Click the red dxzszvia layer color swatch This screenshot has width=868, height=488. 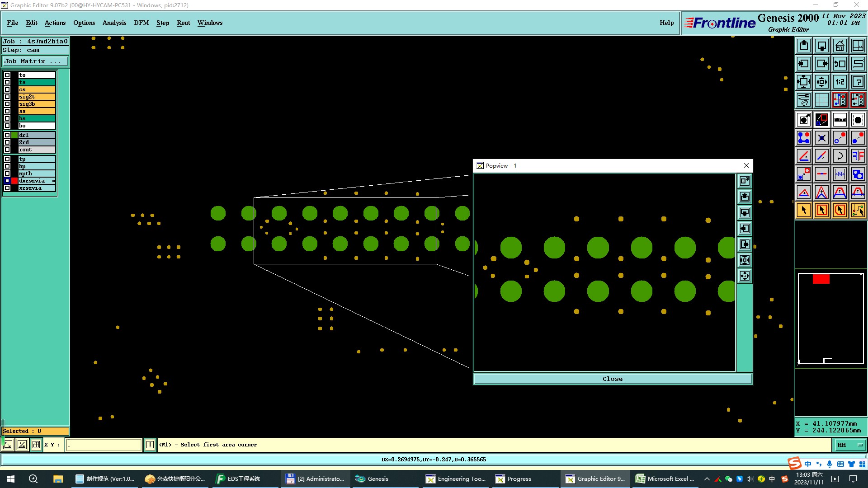[14, 181]
